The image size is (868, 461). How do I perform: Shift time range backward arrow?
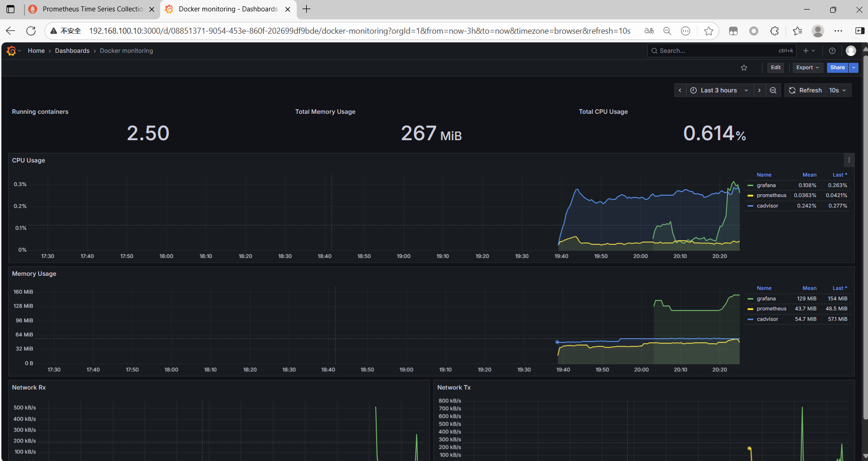pos(680,90)
